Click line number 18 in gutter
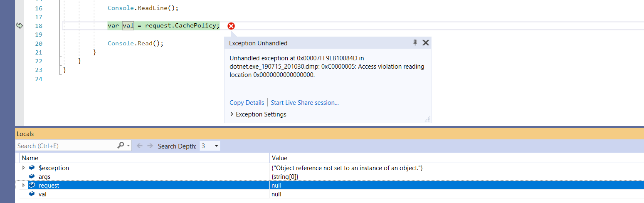644x203 pixels. 39,26
